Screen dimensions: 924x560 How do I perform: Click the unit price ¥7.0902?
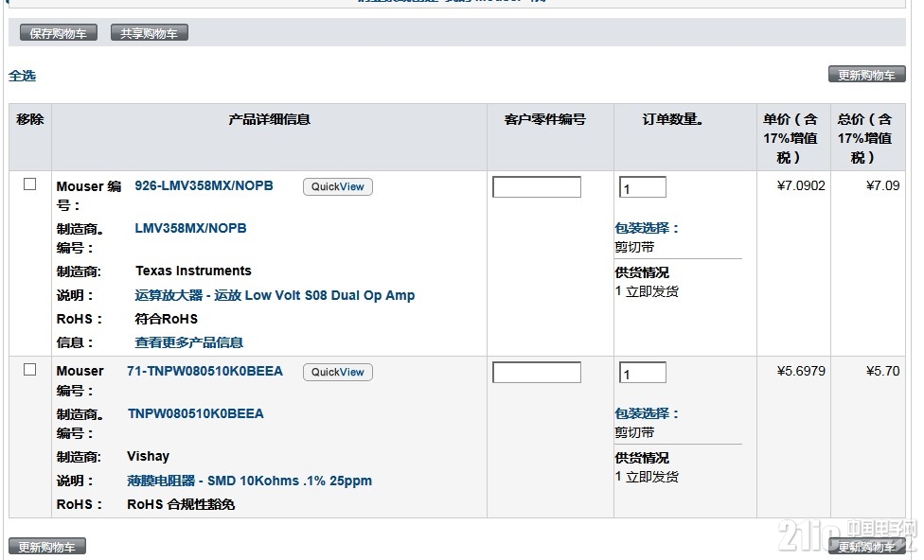pyautogui.click(x=801, y=185)
